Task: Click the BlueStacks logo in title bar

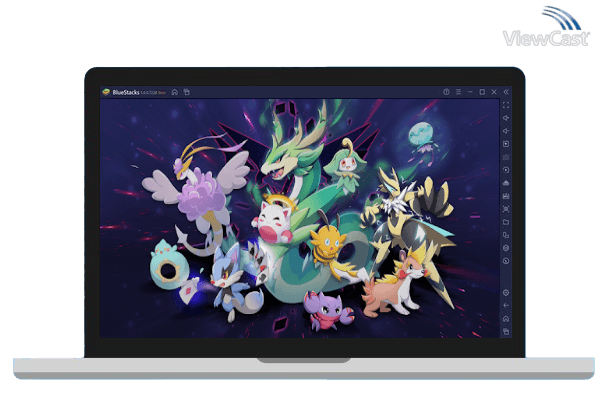Action: pyautogui.click(x=106, y=92)
